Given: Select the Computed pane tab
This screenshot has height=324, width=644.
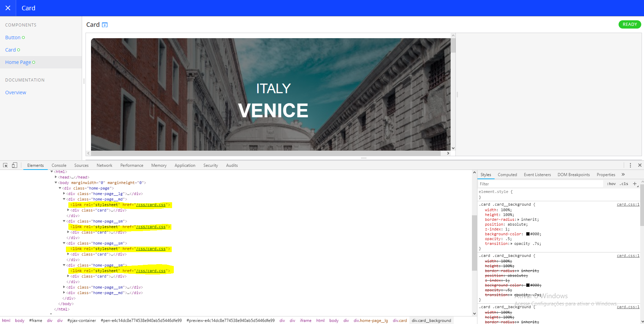Looking at the screenshot, I should (507, 175).
